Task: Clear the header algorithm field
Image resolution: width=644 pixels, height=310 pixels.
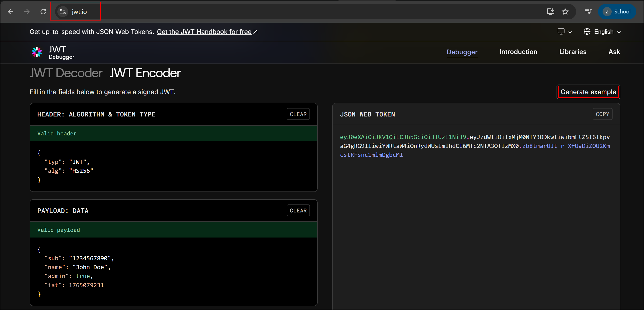Action: point(298,114)
